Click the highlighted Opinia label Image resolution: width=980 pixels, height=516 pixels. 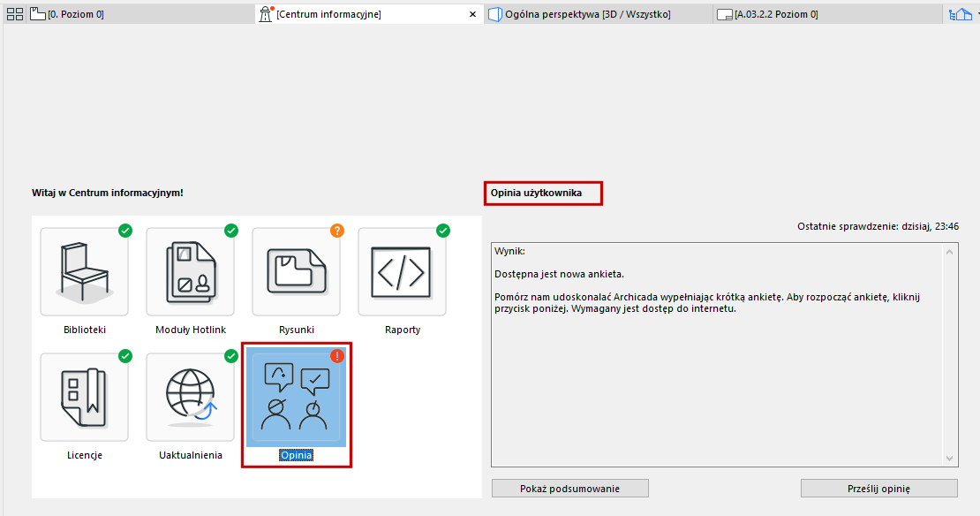[297, 455]
